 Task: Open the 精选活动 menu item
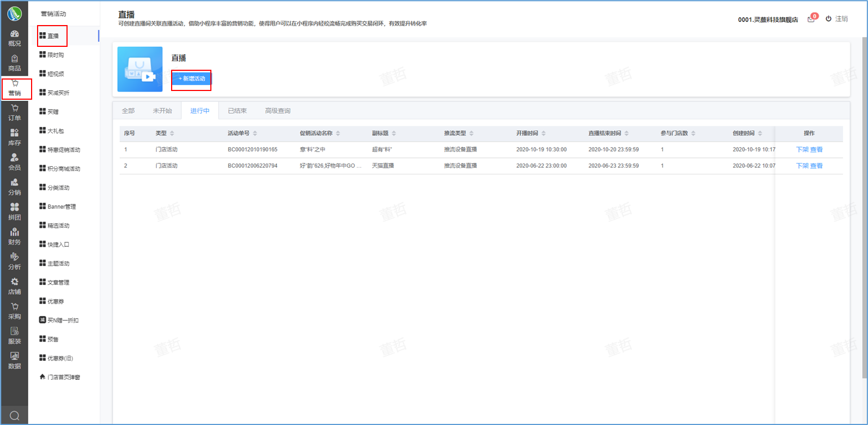(x=54, y=226)
